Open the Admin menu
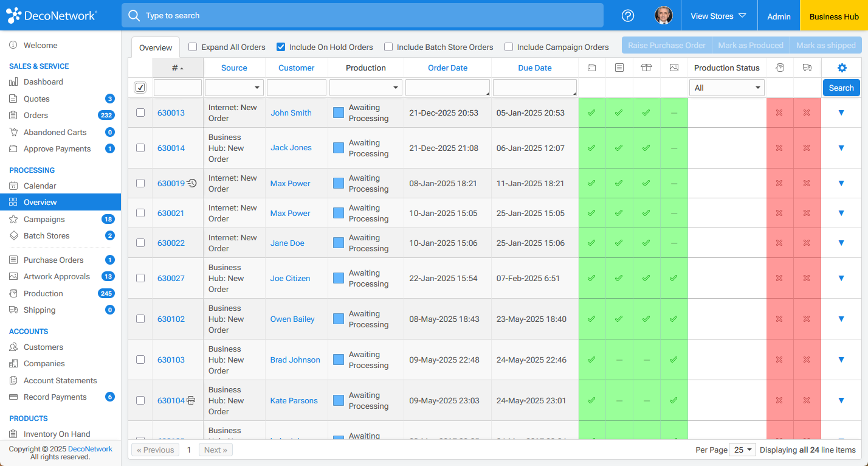This screenshot has width=868, height=466. pyautogui.click(x=779, y=15)
